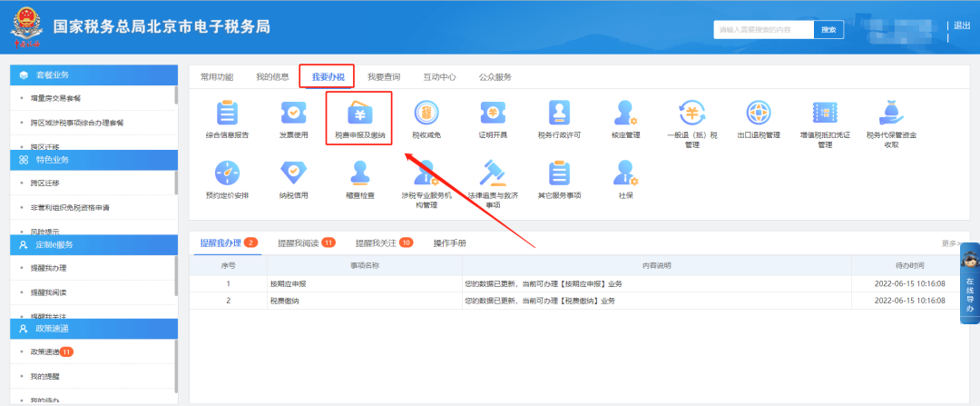Click 退出 to log out
Image resolution: width=980 pixels, height=406 pixels.
(x=962, y=25)
